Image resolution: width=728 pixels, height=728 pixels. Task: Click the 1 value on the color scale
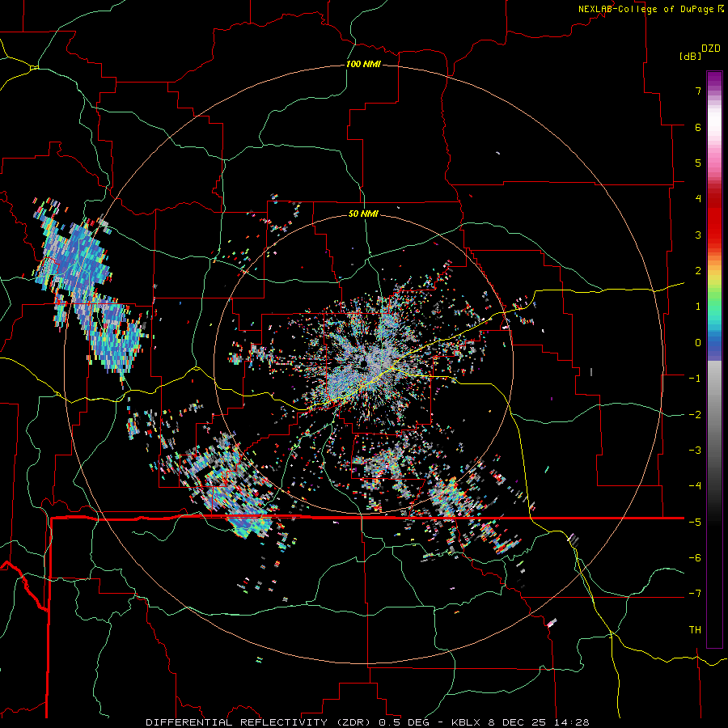pos(698,307)
